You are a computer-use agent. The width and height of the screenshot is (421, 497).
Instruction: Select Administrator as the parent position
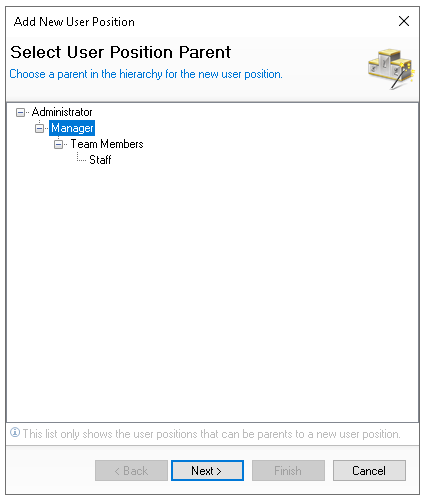62,112
